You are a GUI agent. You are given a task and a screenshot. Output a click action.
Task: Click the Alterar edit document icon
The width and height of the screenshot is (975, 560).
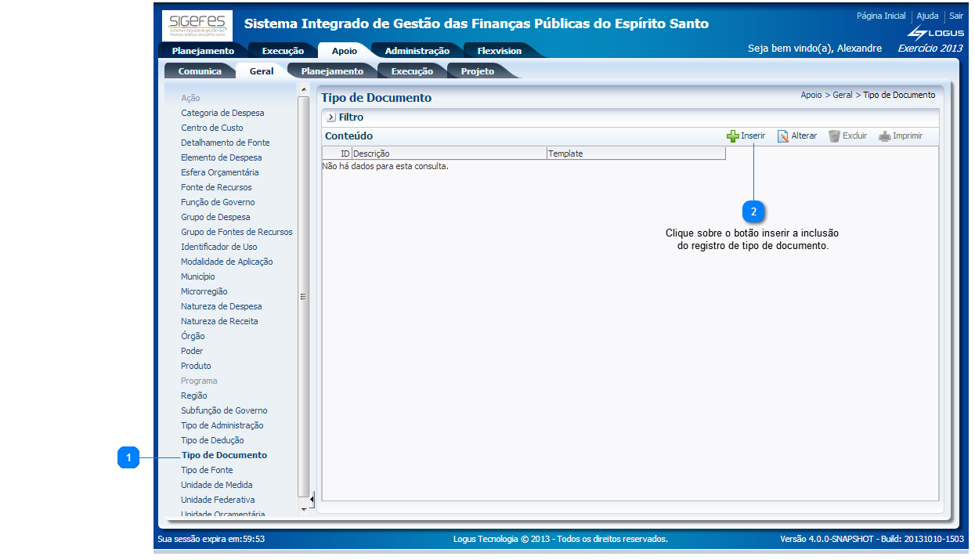(x=783, y=136)
